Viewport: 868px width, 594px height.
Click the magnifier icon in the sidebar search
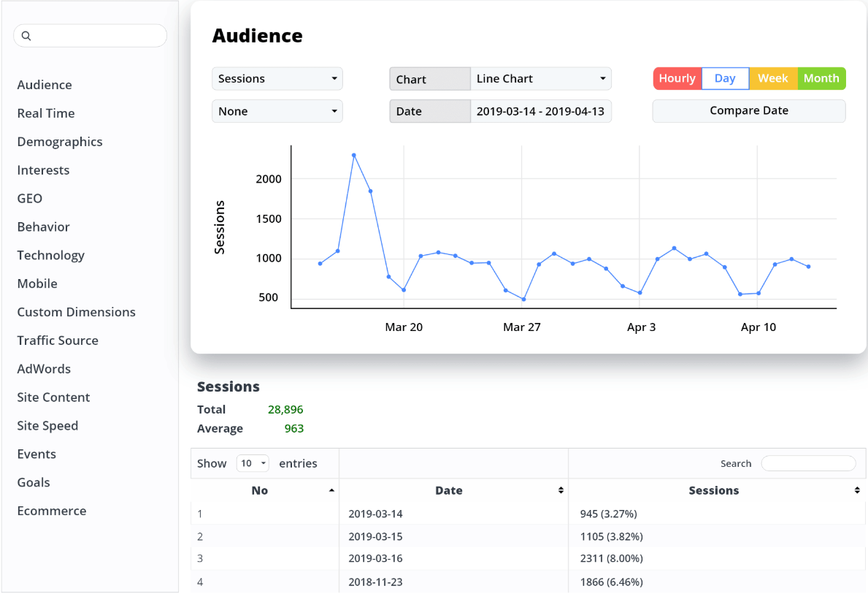pyautogui.click(x=26, y=36)
